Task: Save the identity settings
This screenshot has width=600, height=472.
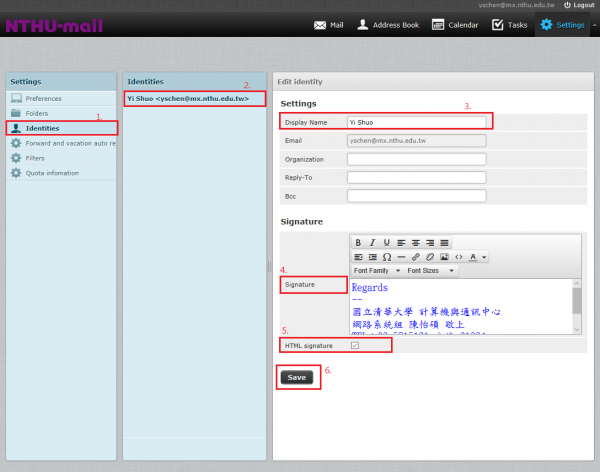Action: 296,377
